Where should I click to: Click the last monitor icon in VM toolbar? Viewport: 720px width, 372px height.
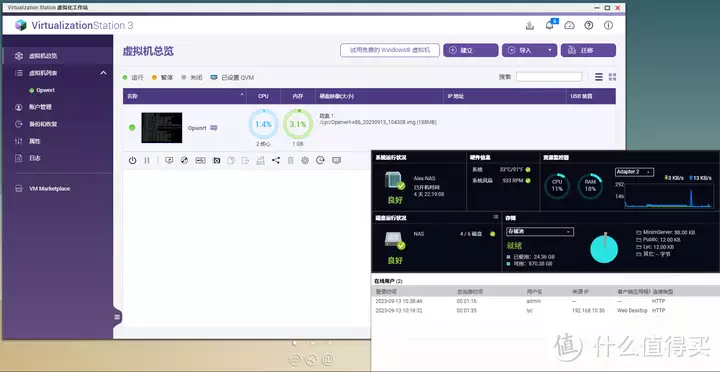(336, 160)
